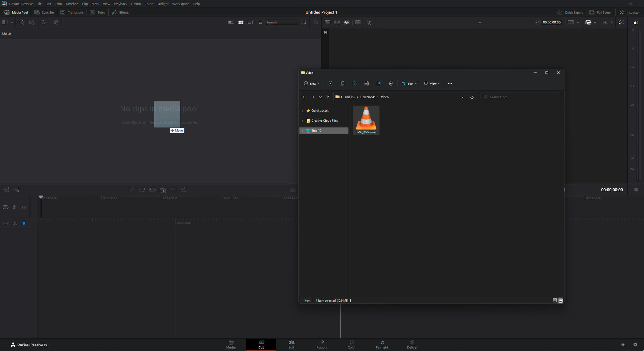Open the Fairlight menu
The height and width of the screenshot is (351, 644).
(x=162, y=4)
